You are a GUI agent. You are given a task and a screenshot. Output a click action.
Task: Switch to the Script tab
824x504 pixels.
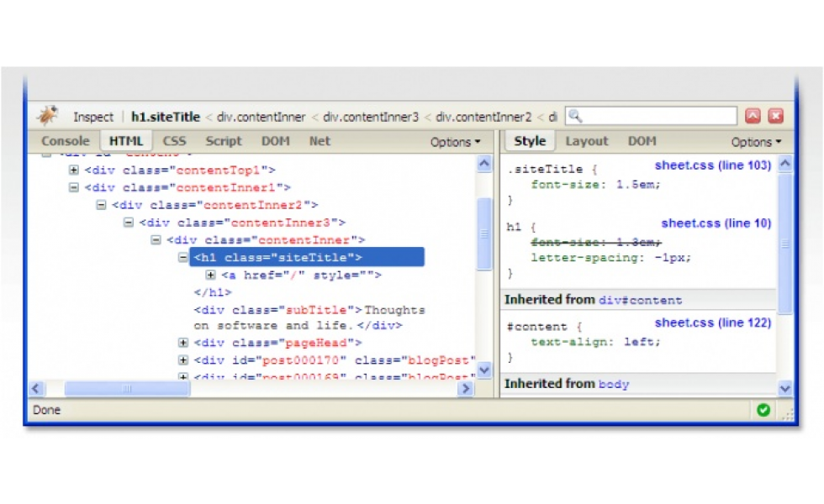tap(224, 141)
